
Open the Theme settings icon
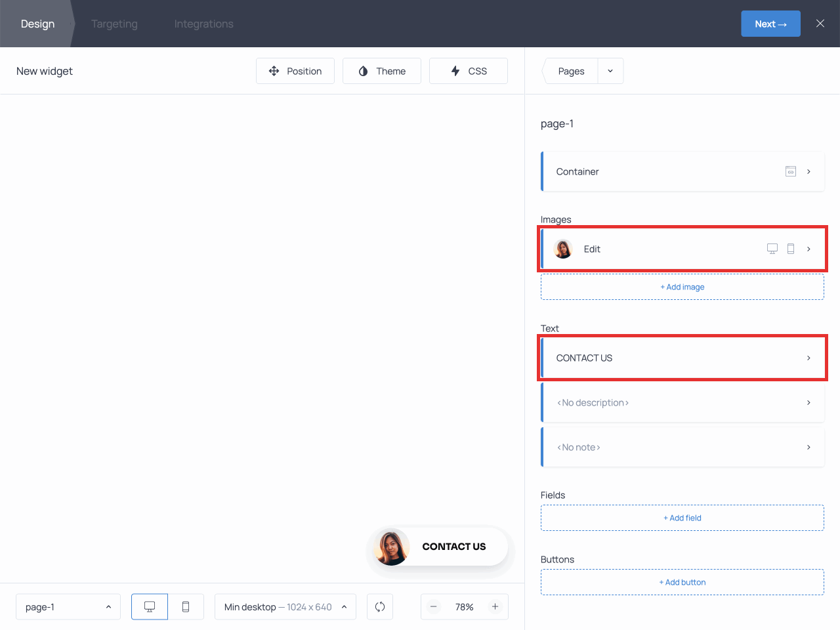click(362, 71)
